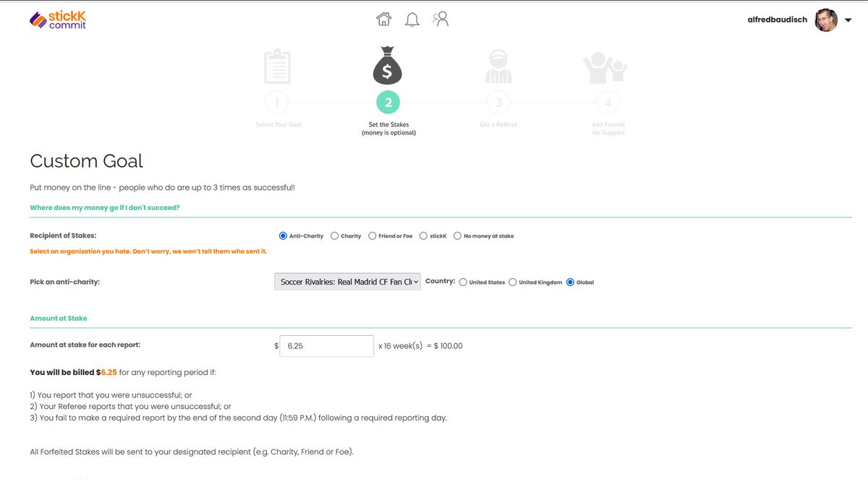Click 'Where does my money go' heading
Viewport: 868px width, 480px height.
tap(105, 208)
